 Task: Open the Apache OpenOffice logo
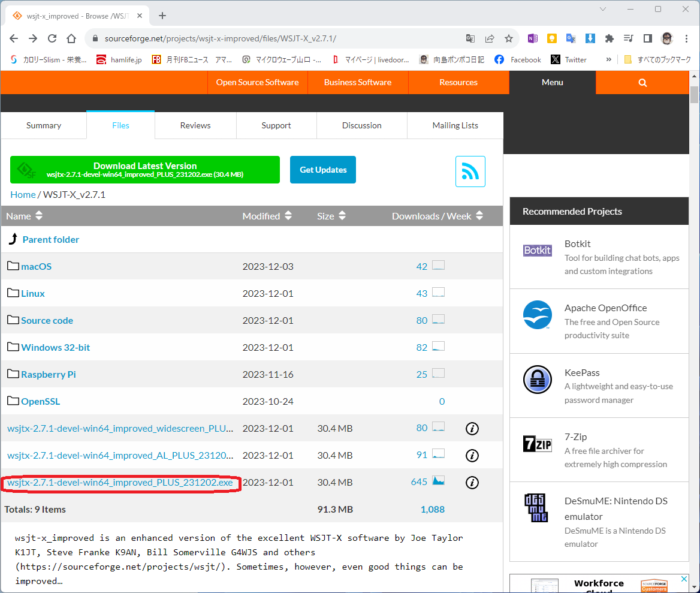538,315
